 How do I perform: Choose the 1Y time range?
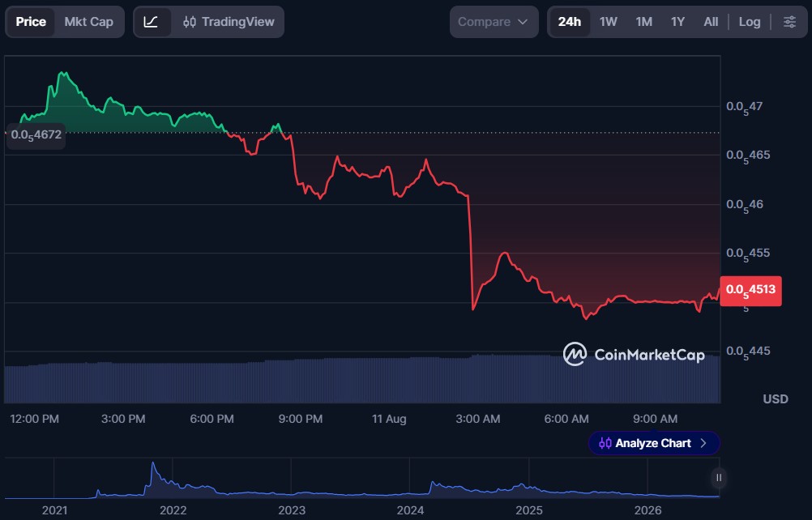(677, 22)
